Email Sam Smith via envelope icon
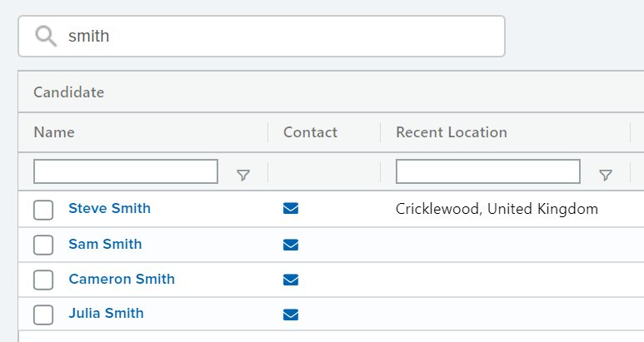 click(291, 245)
